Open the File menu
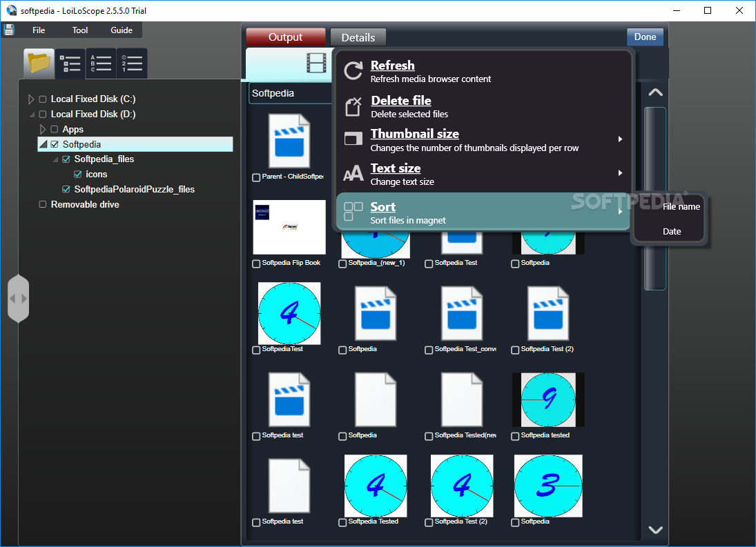756x547 pixels. 39,30
